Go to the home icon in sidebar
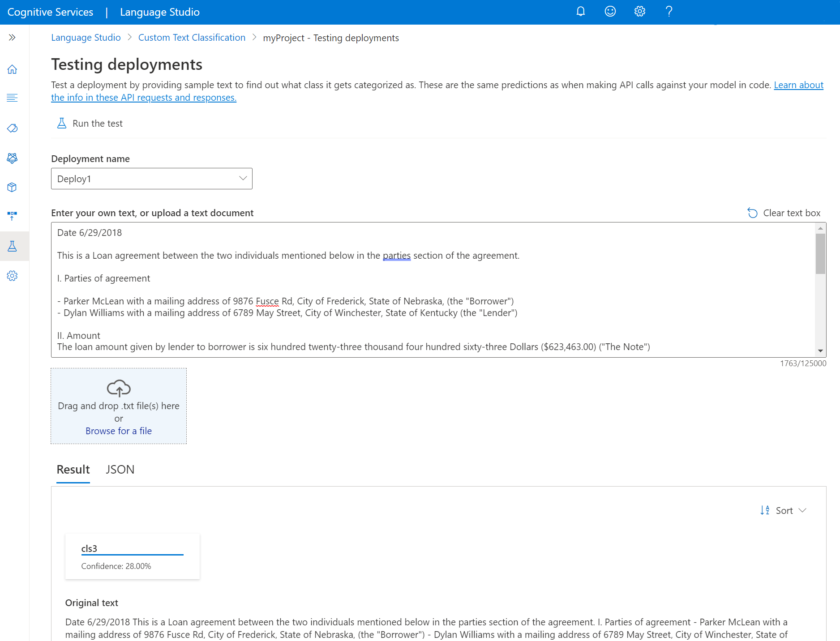This screenshot has width=840, height=641. [x=12, y=69]
